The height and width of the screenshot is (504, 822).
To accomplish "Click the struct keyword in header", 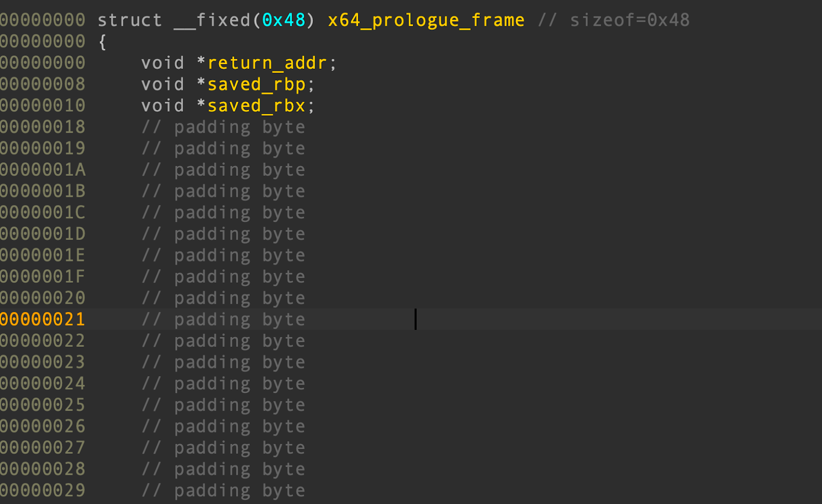I will point(129,20).
